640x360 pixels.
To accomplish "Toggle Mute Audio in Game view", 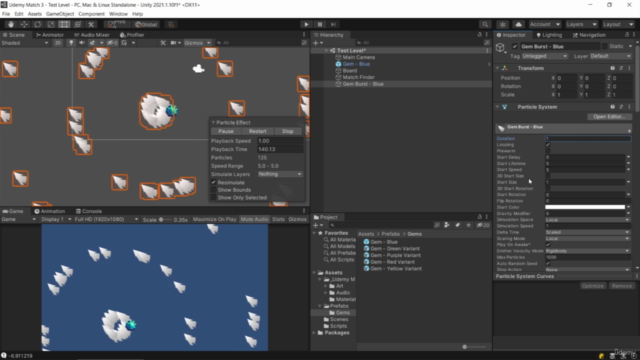I will pyautogui.click(x=254, y=219).
